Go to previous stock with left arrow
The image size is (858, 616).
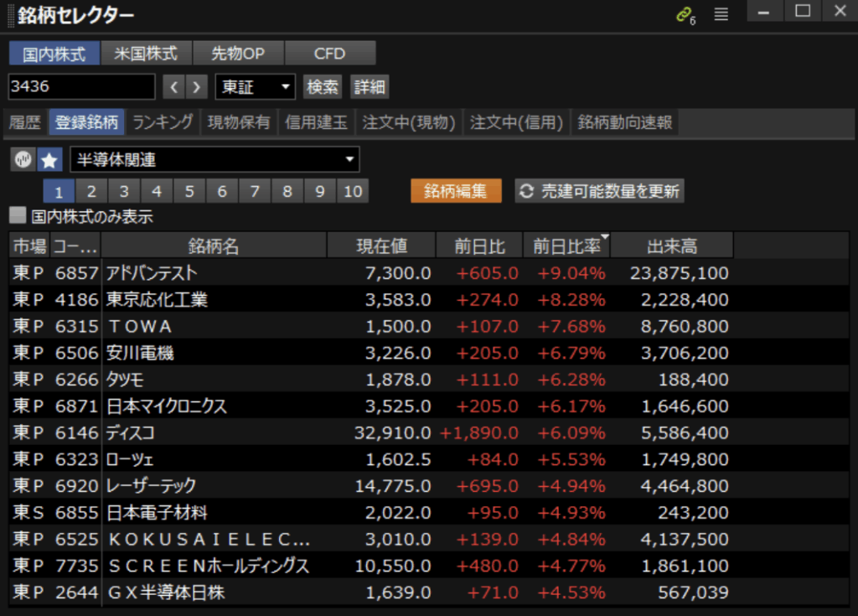[x=174, y=86]
